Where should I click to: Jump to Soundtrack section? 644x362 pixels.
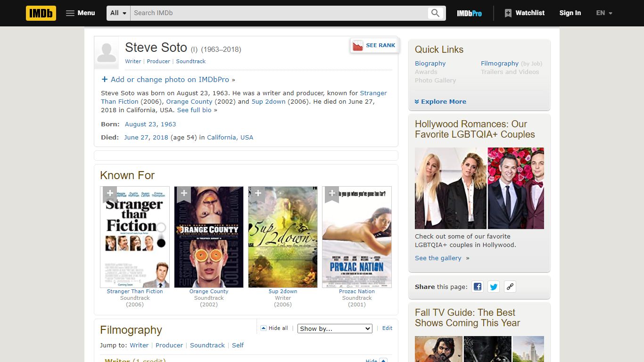207,346
